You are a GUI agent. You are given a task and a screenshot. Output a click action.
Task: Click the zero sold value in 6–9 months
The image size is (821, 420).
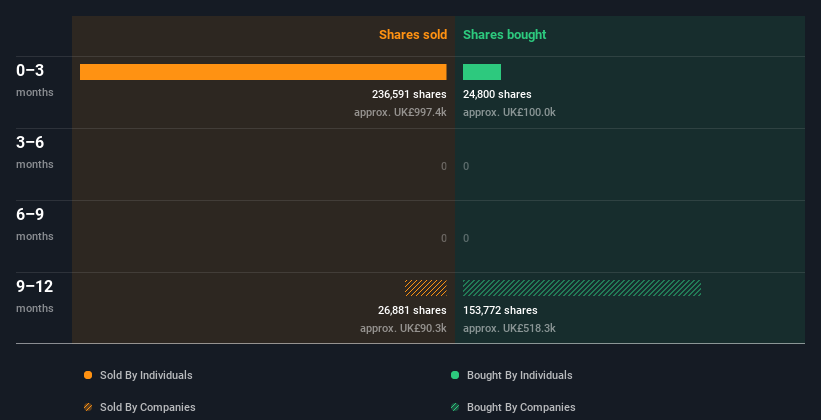(443, 238)
